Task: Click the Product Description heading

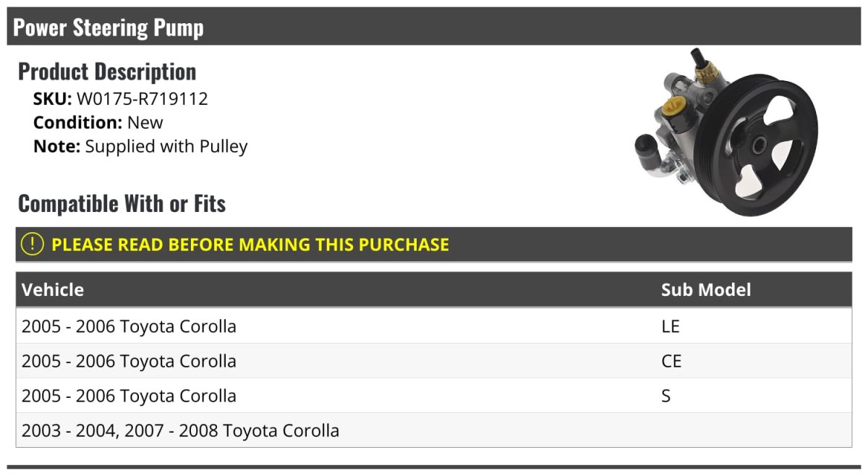Action: point(107,72)
